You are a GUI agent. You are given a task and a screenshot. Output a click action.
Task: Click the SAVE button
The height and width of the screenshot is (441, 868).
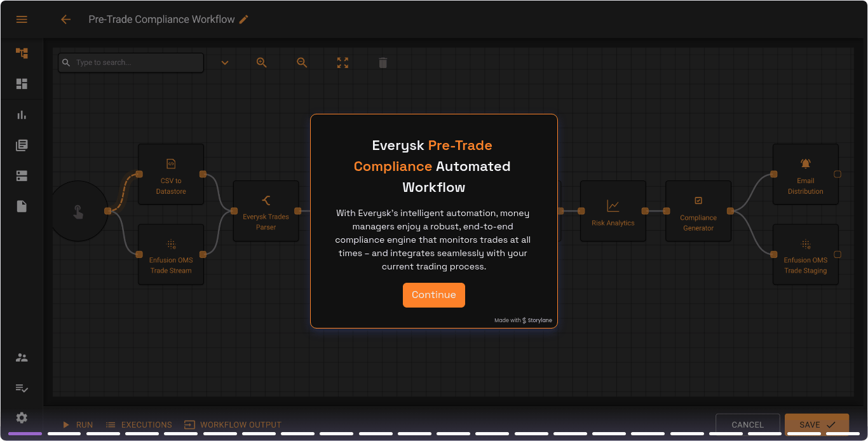pos(817,424)
